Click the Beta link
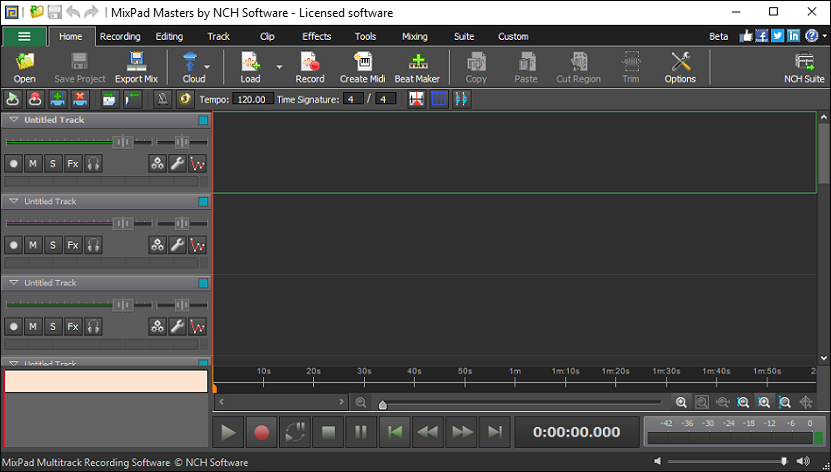 click(x=718, y=37)
